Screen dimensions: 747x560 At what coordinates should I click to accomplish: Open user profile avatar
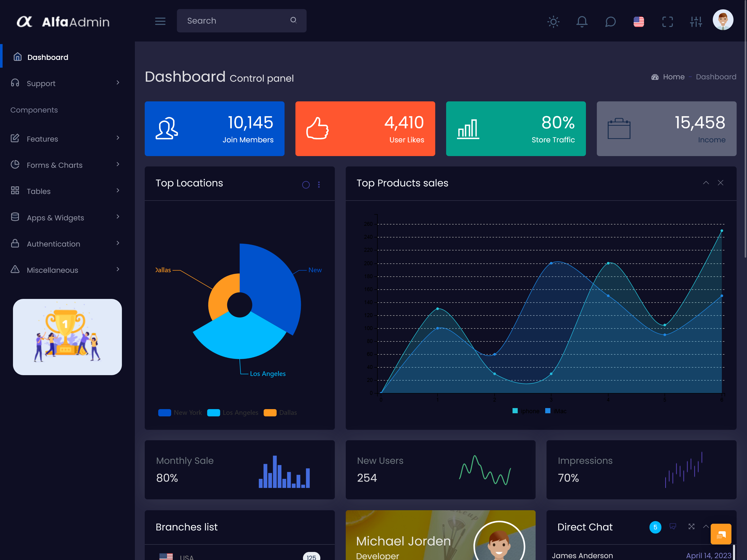(x=723, y=20)
